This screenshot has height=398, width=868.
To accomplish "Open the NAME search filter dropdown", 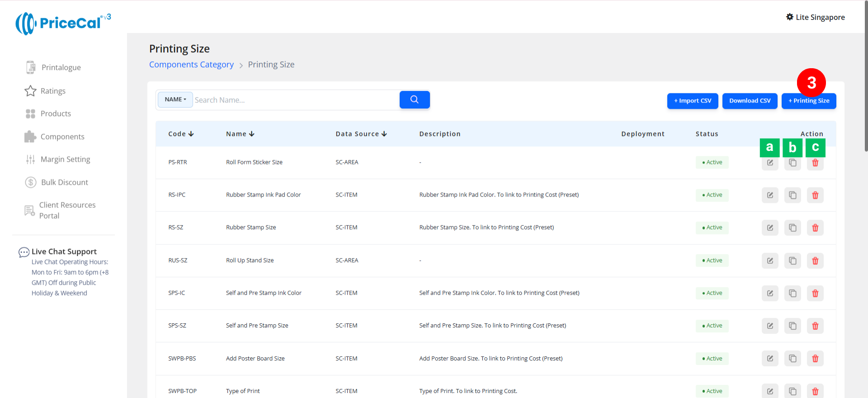I will point(175,100).
